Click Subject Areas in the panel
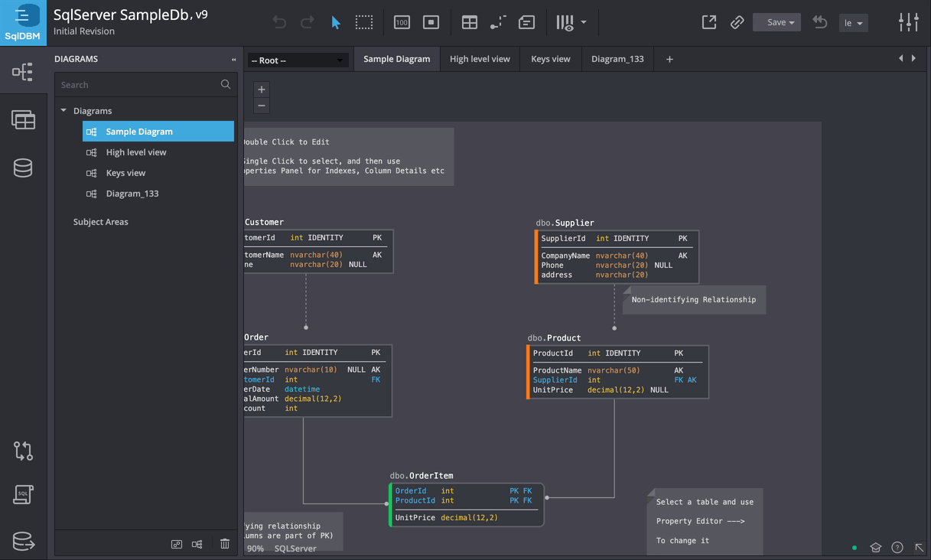Viewport: 931px width, 560px height. coord(101,222)
